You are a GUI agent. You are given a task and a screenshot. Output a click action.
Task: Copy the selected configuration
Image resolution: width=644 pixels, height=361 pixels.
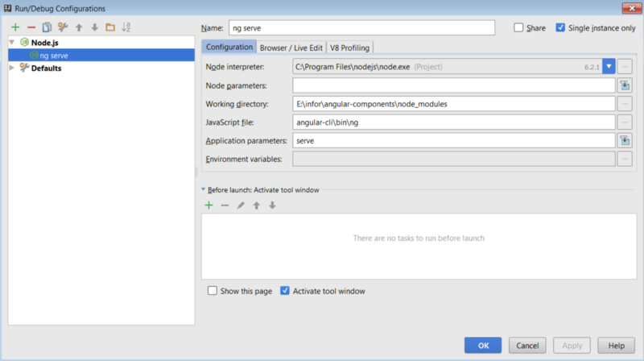[47, 27]
